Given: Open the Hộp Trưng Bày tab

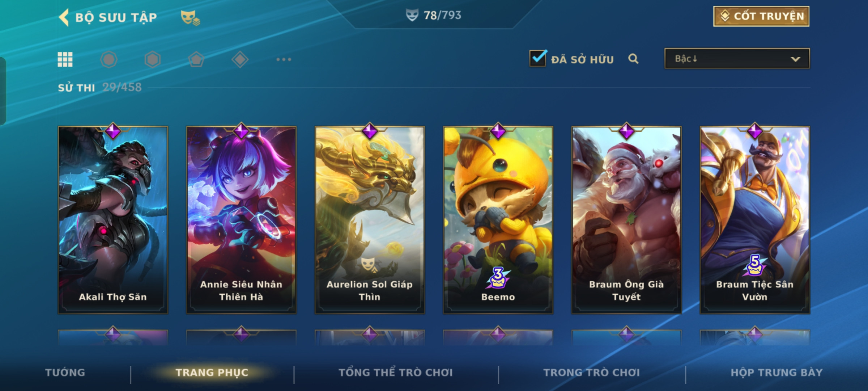Looking at the screenshot, I should click(776, 373).
